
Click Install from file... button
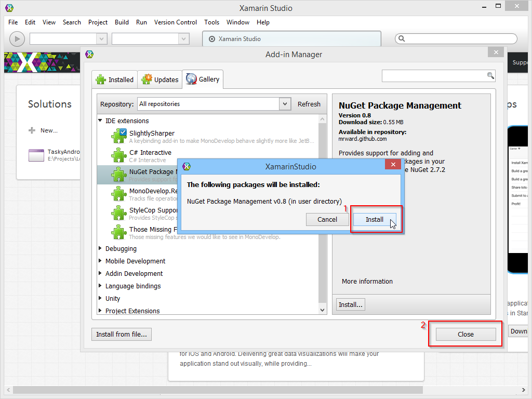[122, 334]
